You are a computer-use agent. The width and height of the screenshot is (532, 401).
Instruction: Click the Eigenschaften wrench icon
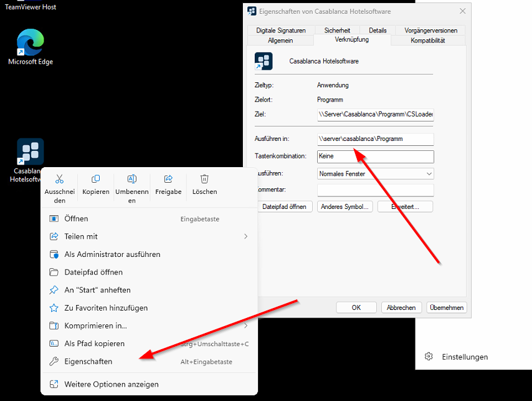[54, 361]
